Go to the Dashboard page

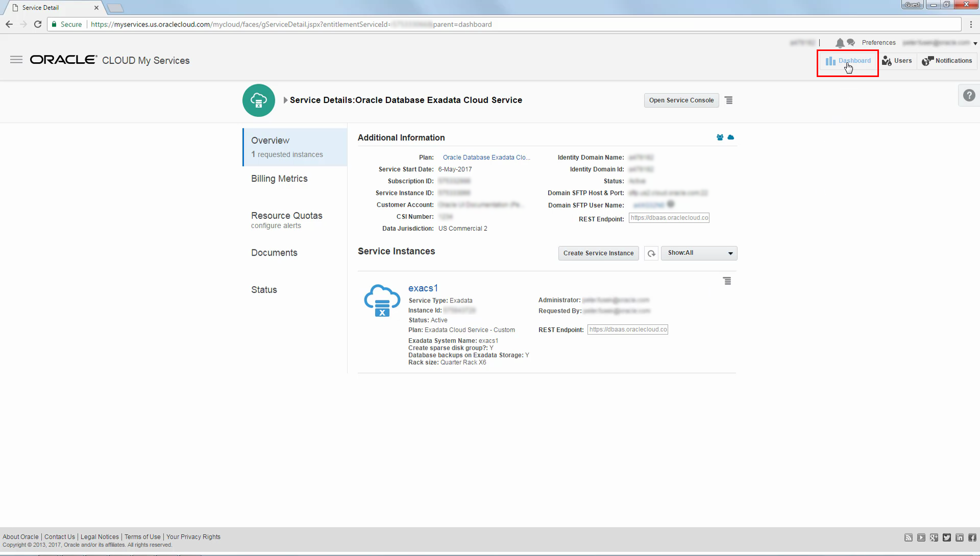(x=848, y=61)
